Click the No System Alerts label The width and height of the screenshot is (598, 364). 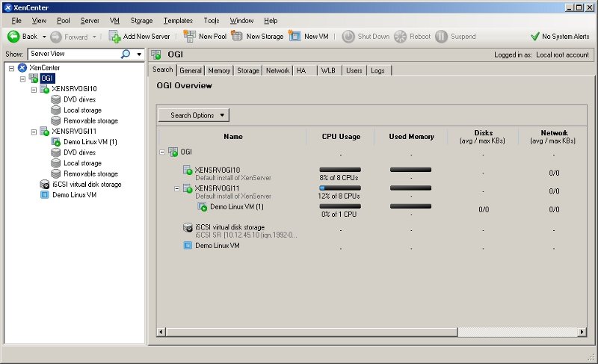566,37
